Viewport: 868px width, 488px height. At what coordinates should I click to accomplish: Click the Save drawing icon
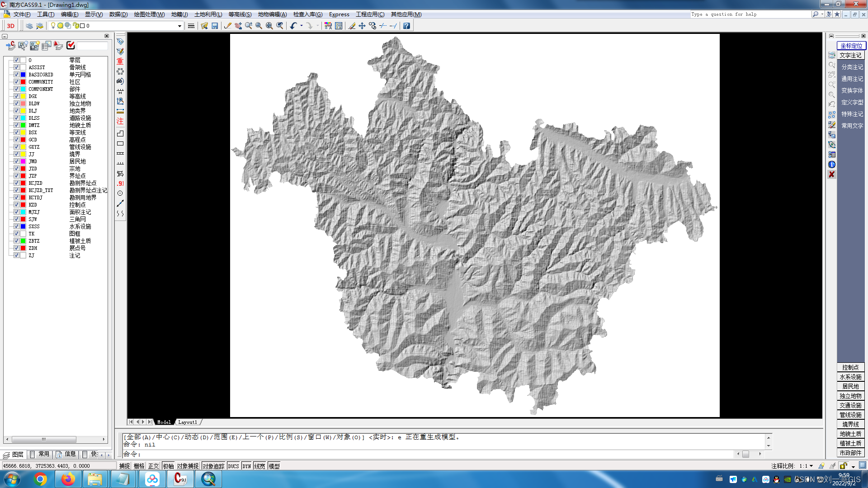[x=215, y=26]
